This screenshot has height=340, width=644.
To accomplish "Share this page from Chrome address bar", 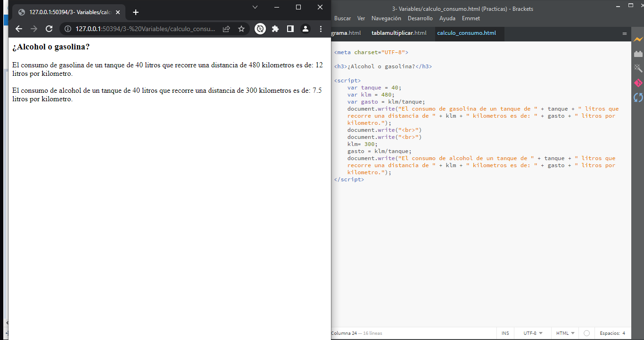I will (x=226, y=29).
